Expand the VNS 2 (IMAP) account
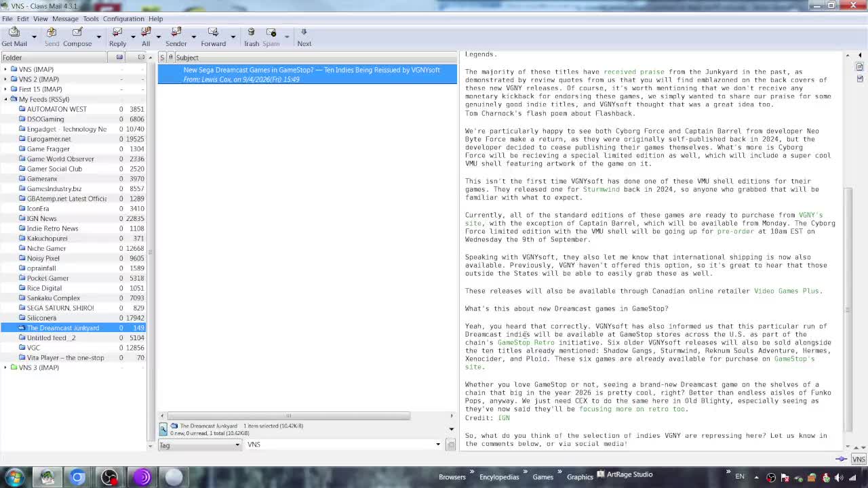 coord(5,79)
